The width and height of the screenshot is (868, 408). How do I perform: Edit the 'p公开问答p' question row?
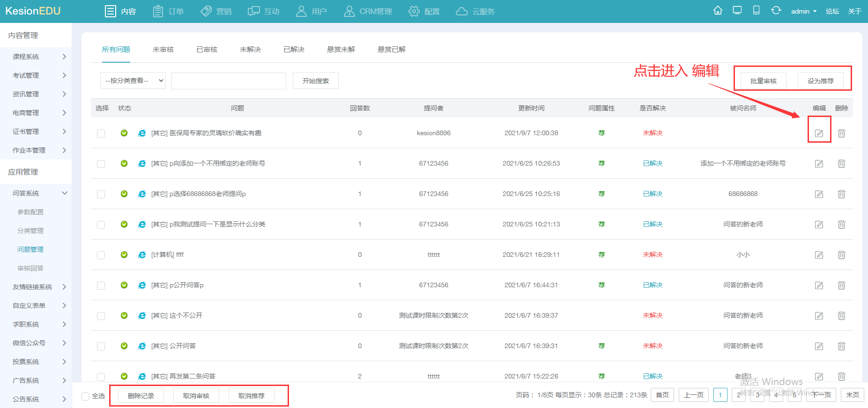click(x=819, y=285)
